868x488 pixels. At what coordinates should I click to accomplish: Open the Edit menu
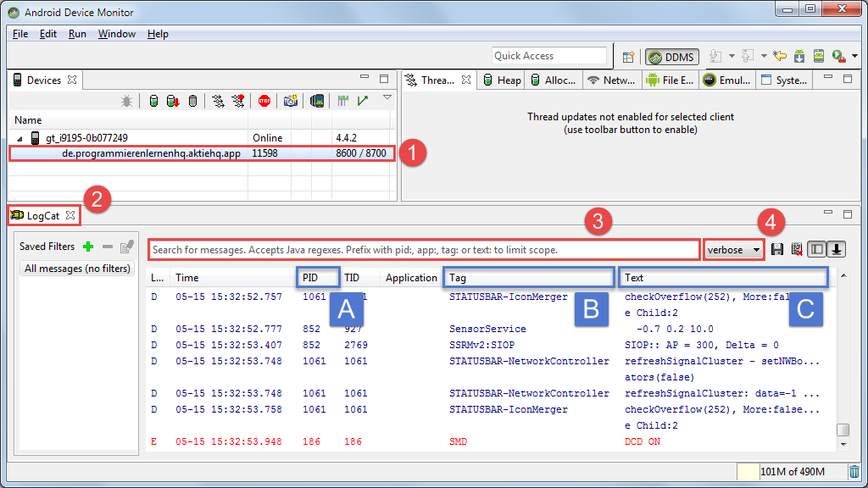[48, 34]
